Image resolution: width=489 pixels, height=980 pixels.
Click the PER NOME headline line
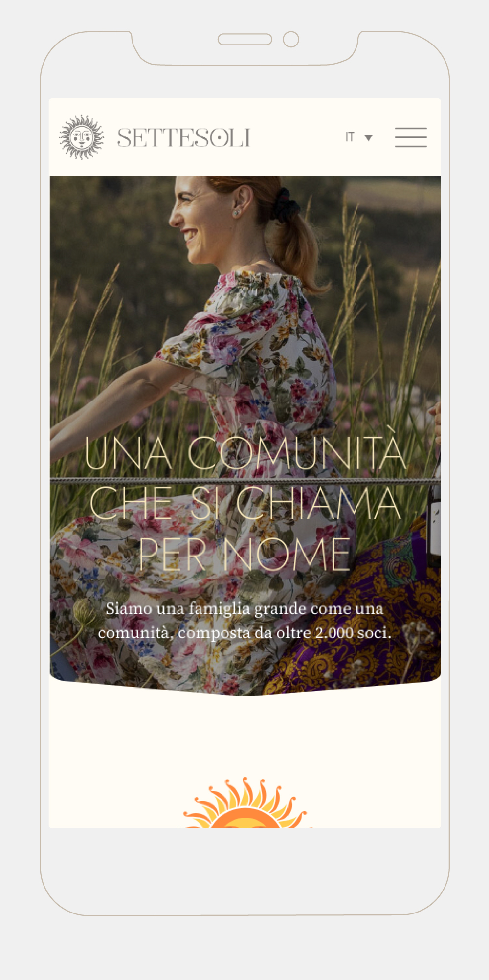[244, 555]
